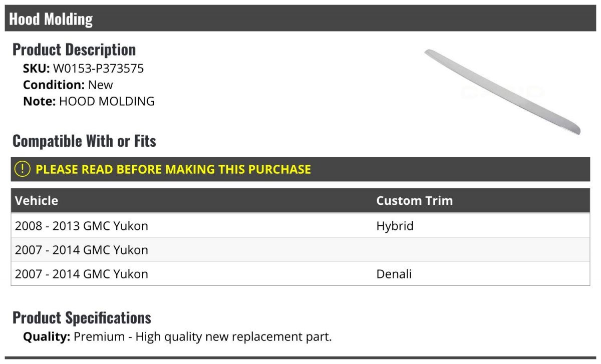Click the Compatible With or Fits heading
The height and width of the screenshot is (364, 601).
tap(84, 141)
